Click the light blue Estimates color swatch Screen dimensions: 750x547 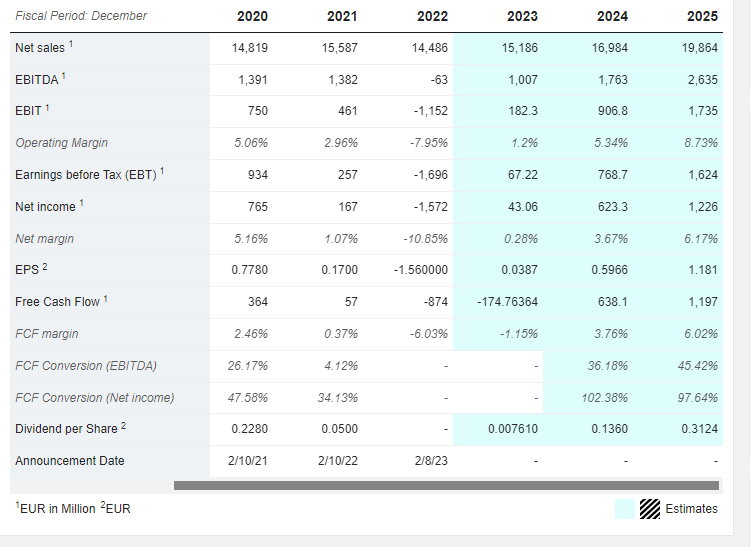(625, 509)
